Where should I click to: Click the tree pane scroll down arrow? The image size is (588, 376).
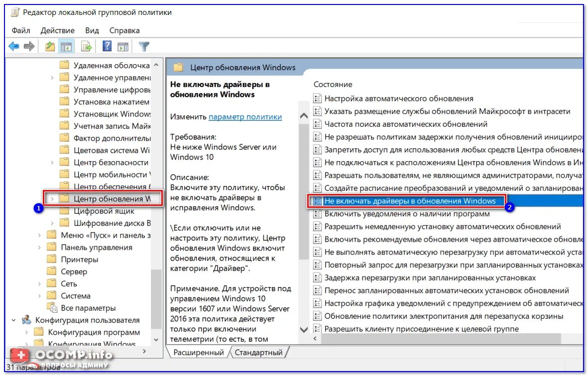pos(156,340)
